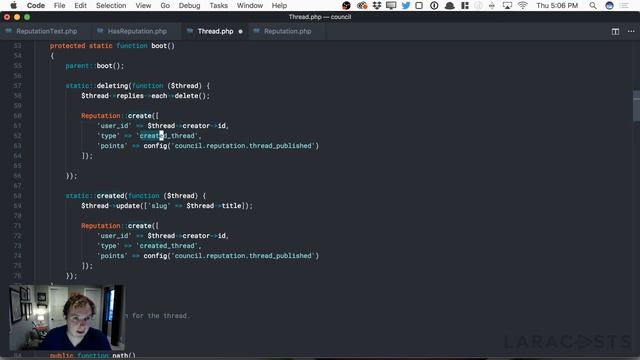
Task: Open Spotlight search magnifier
Action: (x=593, y=5)
